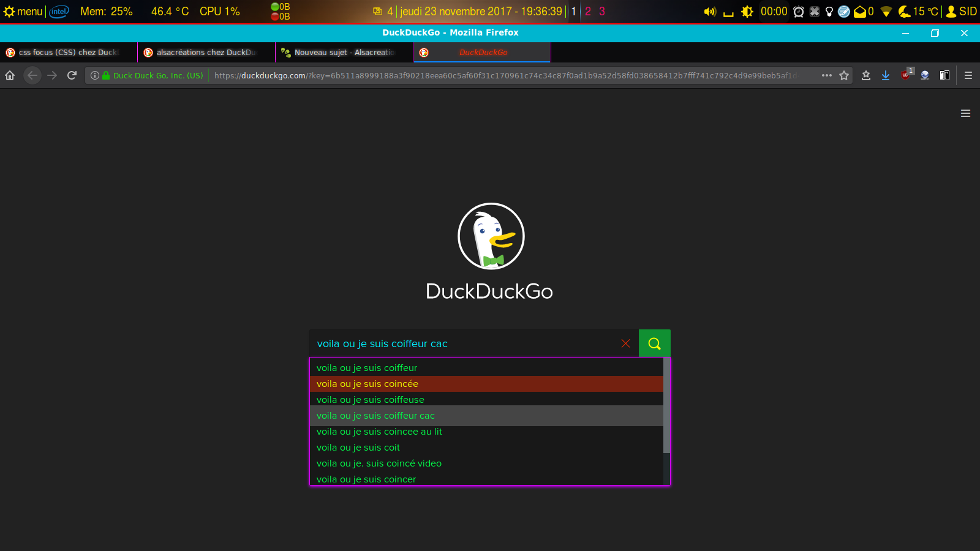Image resolution: width=980 pixels, height=551 pixels.
Task: Open the uBlock Origin shield icon
Action: [x=905, y=75]
